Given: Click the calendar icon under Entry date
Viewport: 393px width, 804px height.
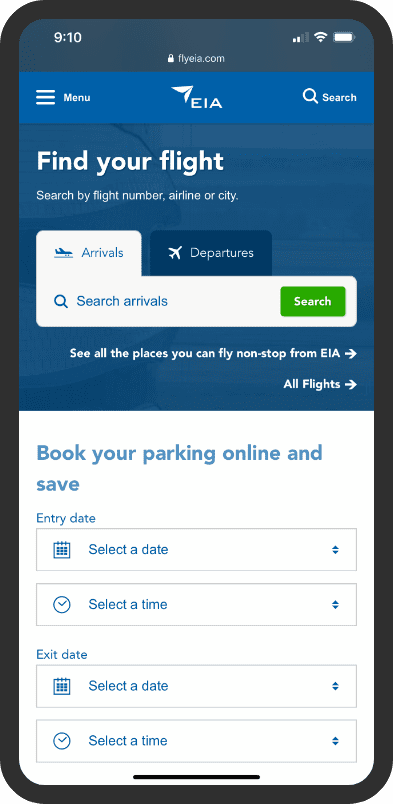Looking at the screenshot, I should (x=62, y=550).
